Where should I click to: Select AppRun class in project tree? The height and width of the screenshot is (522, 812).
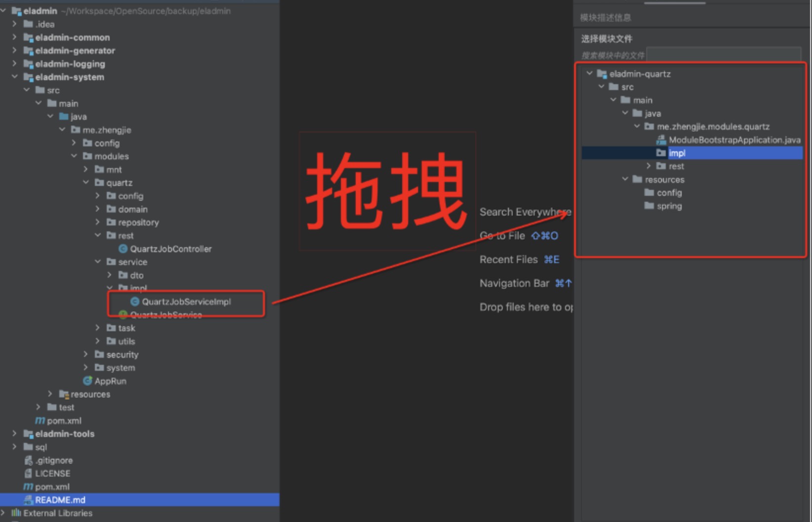[111, 381]
